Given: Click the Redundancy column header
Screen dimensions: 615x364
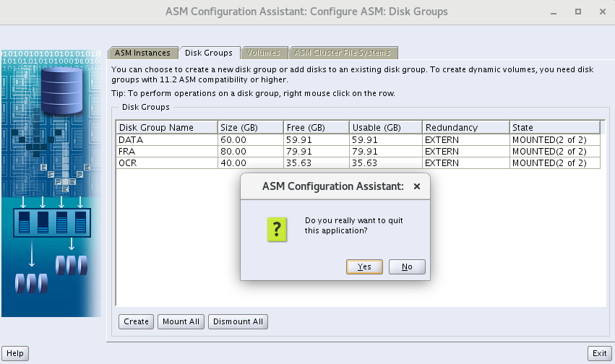Looking at the screenshot, I should (465, 127).
